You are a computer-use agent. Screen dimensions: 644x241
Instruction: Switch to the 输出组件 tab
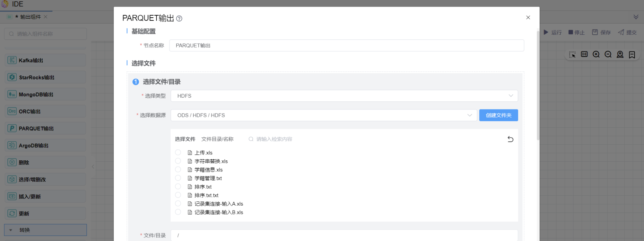(30, 17)
